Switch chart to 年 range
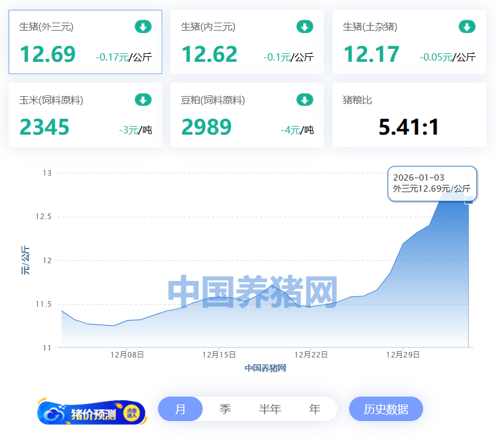 [315, 409]
